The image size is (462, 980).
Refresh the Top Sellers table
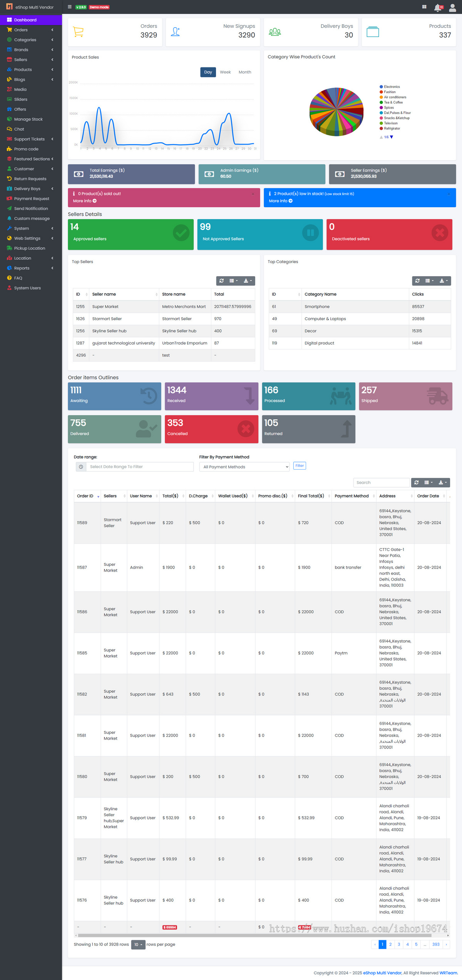[x=221, y=281]
